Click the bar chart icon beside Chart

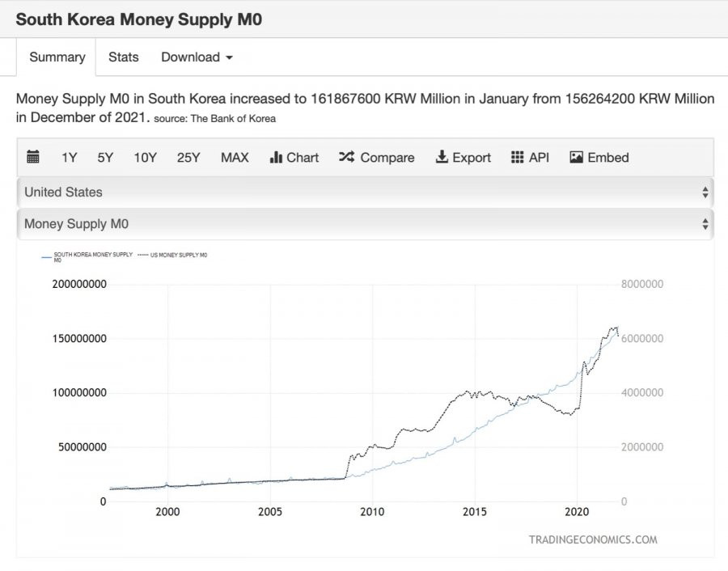click(276, 158)
